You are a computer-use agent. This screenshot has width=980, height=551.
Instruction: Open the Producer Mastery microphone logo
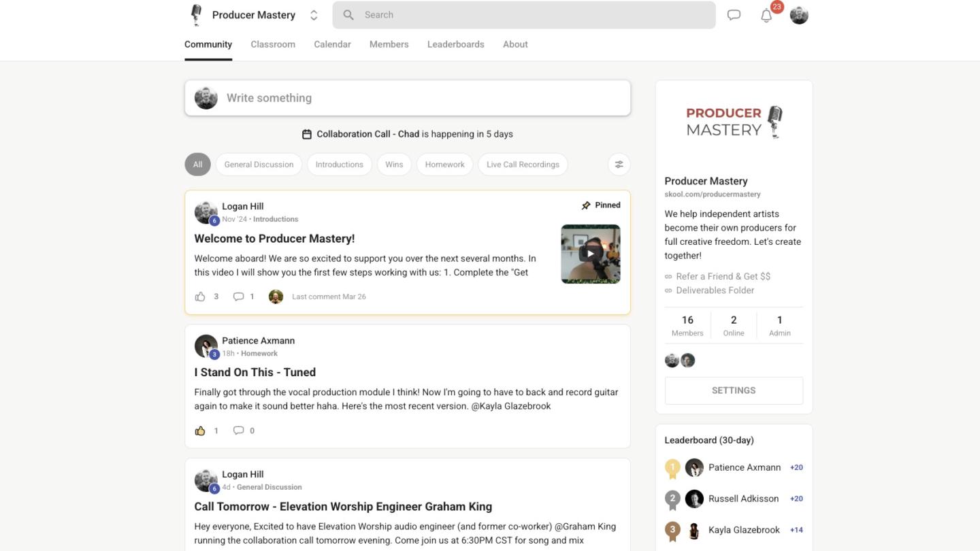click(196, 15)
